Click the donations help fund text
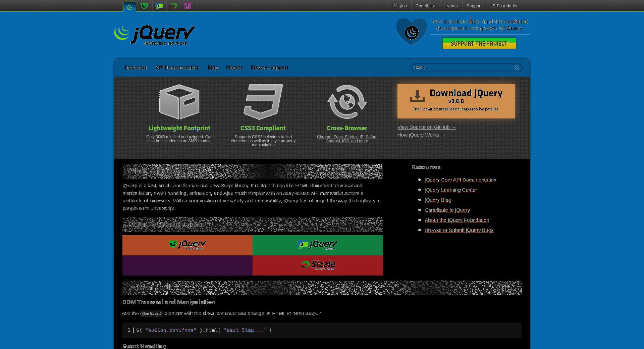This screenshot has height=349, width=644. pos(480,25)
